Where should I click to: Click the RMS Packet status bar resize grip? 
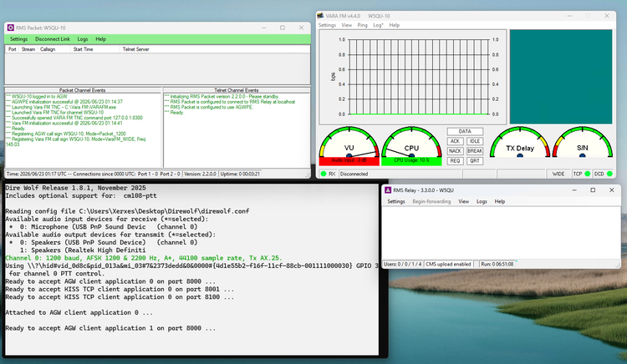coord(307,174)
